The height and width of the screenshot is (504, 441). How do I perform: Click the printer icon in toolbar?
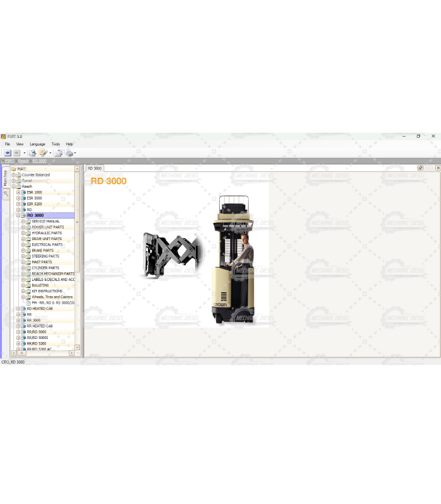[69, 153]
